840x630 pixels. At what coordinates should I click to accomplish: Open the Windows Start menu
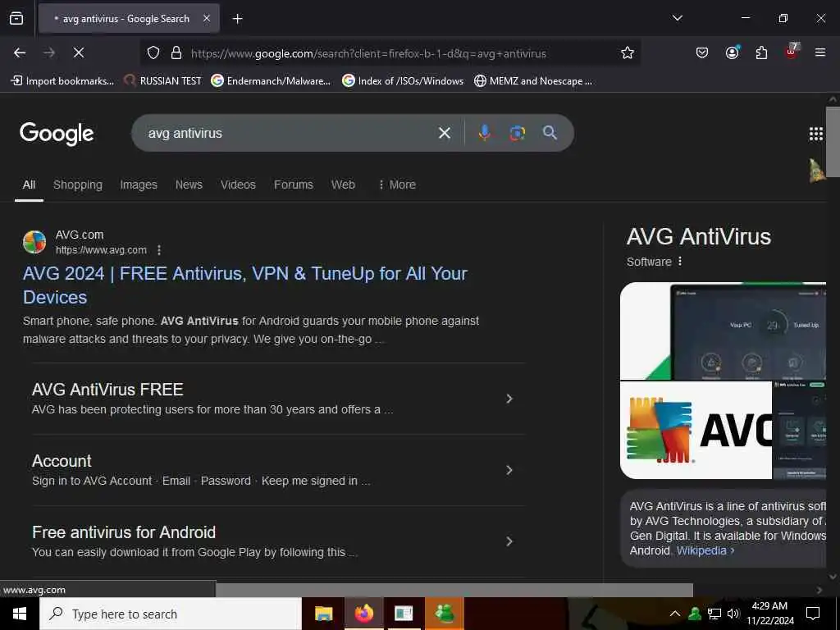pyautogui.click(x=20, y=614)
